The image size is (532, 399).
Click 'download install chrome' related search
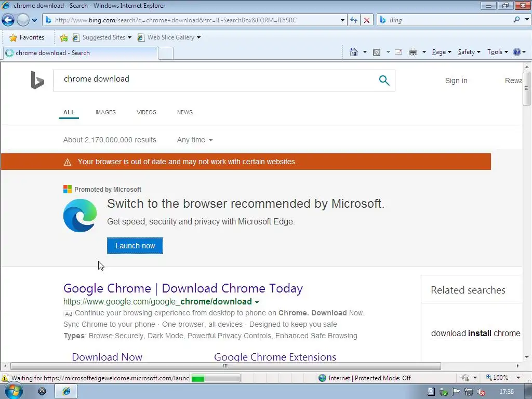tap(476, 333)
